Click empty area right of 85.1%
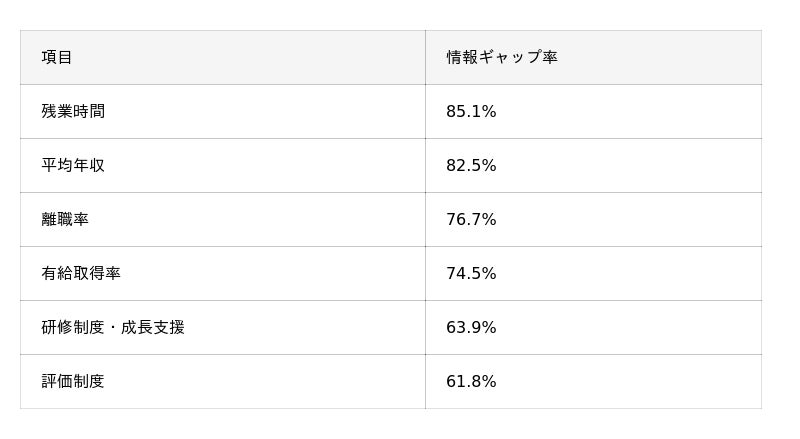800x439 pixels. click(628, 111)
